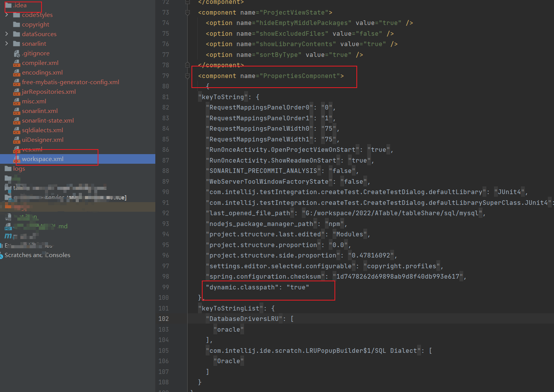This screenshot has width=554, height=392.
Task: Click line number 102 in the gutter
Action: [x=163, y=319]
